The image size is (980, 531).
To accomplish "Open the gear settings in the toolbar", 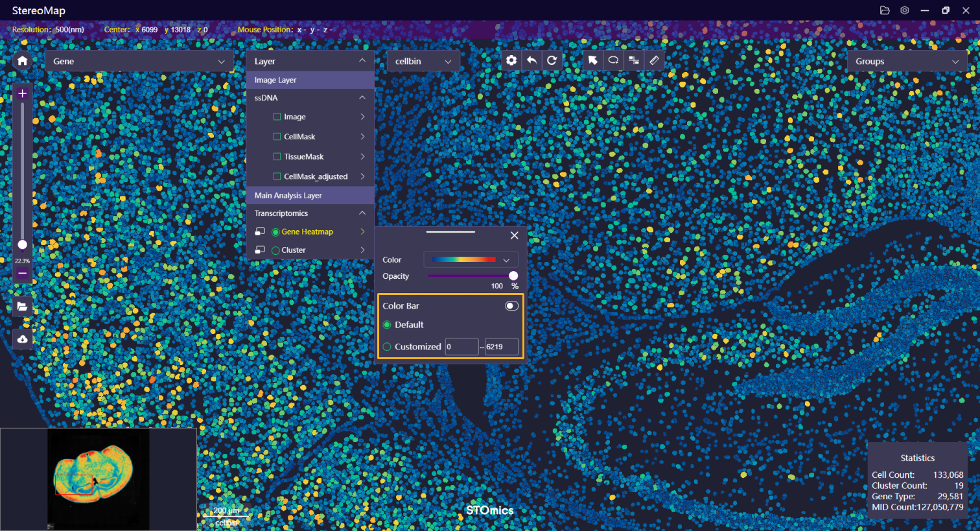I will click(511, 60).
